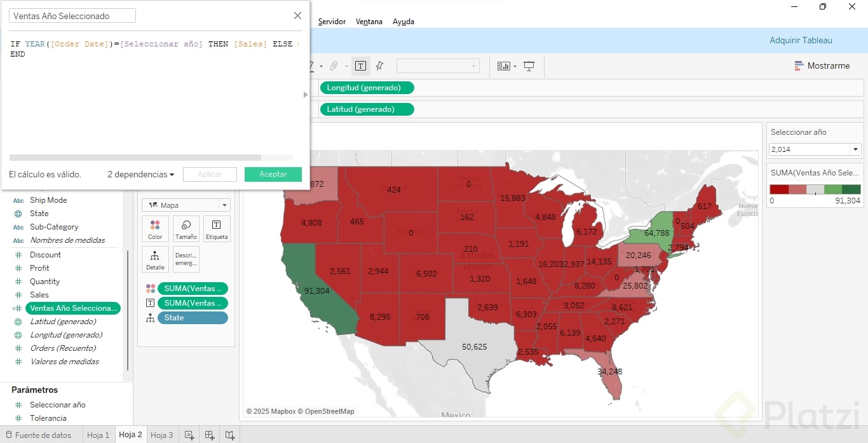The width and height of the screenshot is (868, 443).
Task: Open the Detalle marks card
Action: [155, 259]
